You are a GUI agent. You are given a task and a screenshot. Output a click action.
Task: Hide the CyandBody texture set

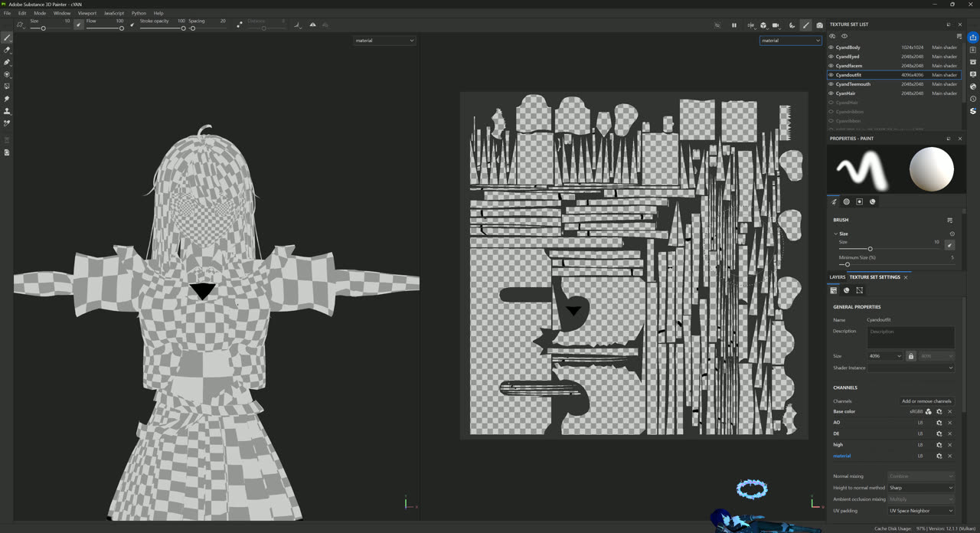click(x=831, y=47)
